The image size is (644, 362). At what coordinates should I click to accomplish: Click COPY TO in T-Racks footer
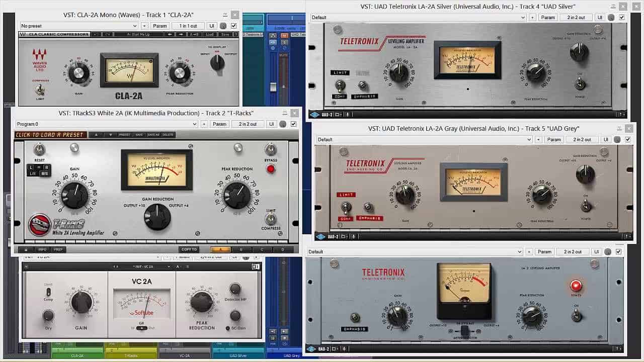(189, 249)
